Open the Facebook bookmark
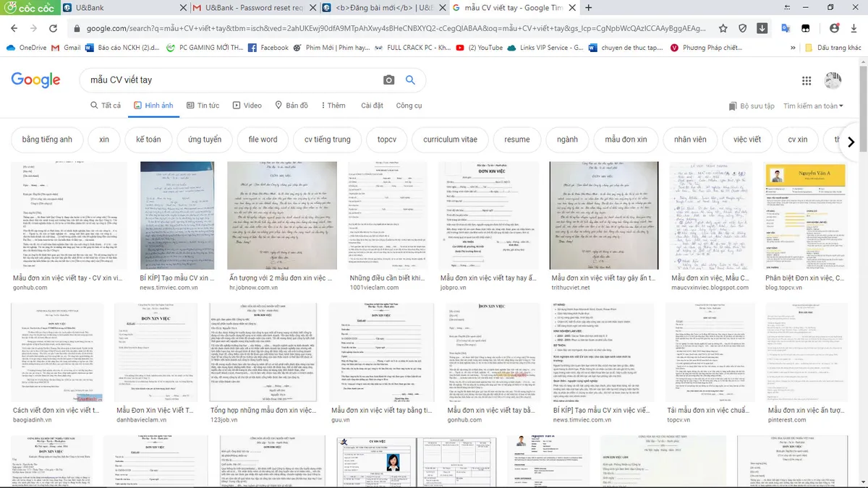The width and height of the screenshot is (868, 488). 268,48
